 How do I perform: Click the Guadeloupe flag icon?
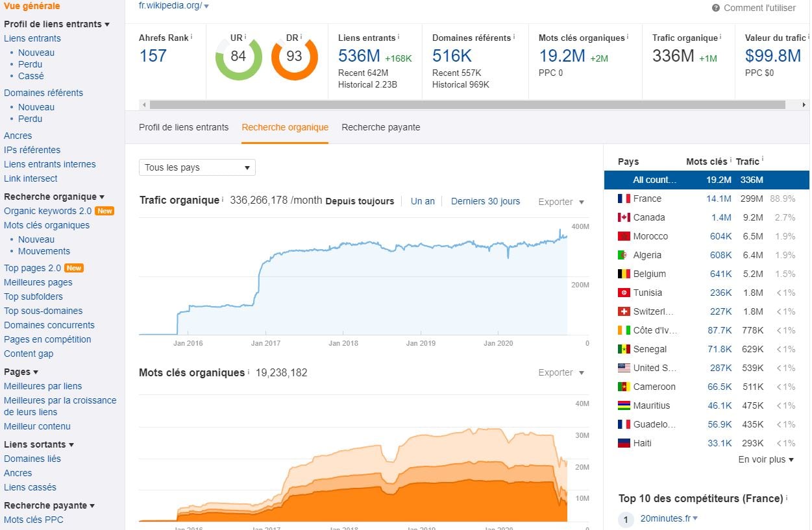[624, 424]
